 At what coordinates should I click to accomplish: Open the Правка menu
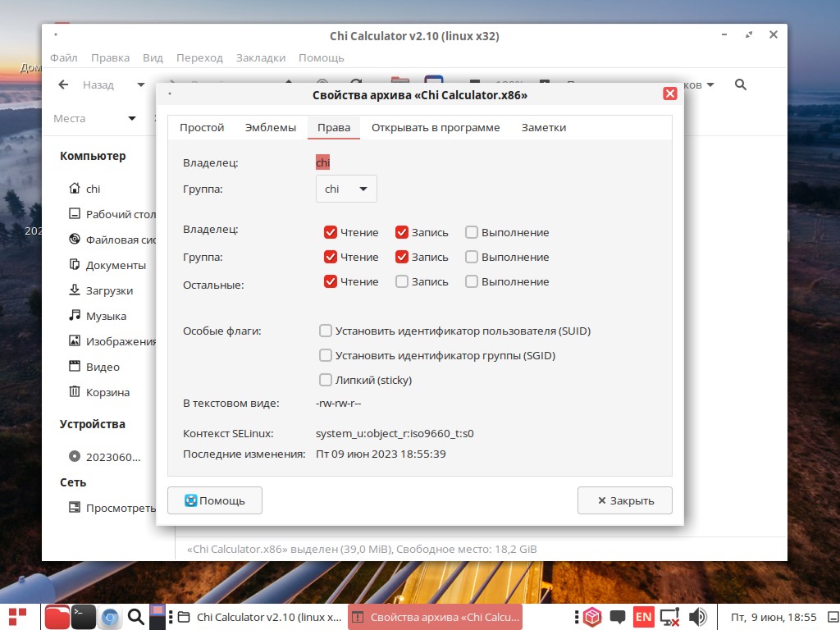(x=111, y=58)
